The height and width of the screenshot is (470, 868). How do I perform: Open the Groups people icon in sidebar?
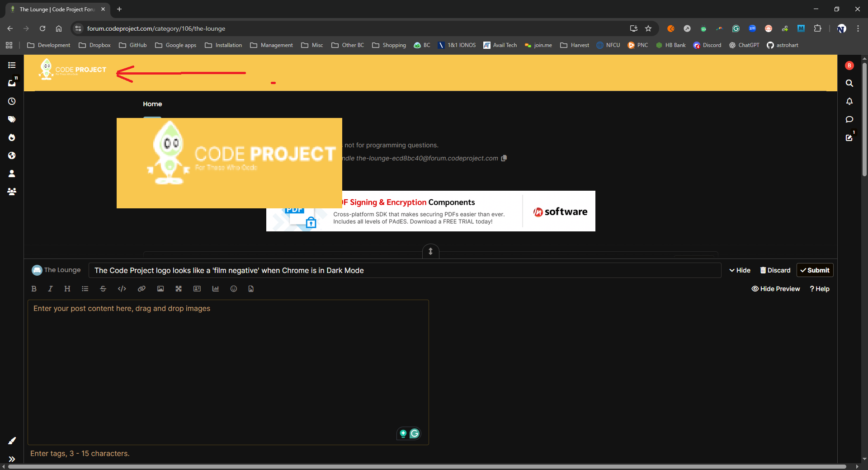point(12,192)
